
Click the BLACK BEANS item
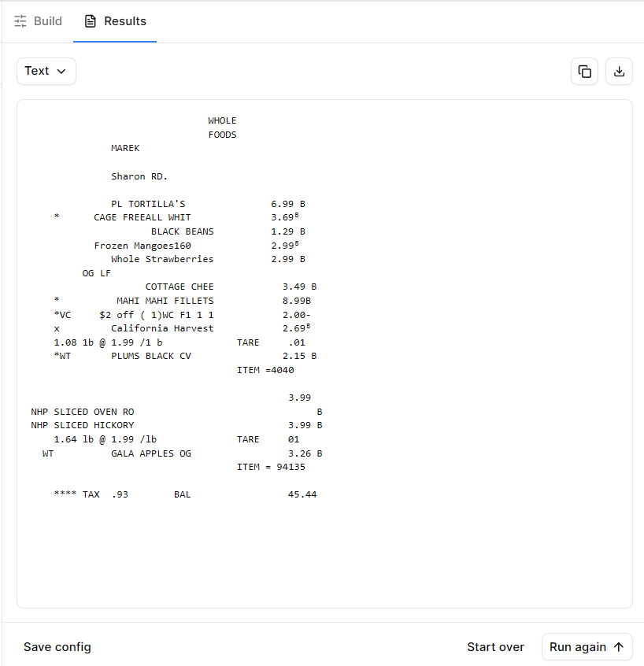tap(182, 231)
